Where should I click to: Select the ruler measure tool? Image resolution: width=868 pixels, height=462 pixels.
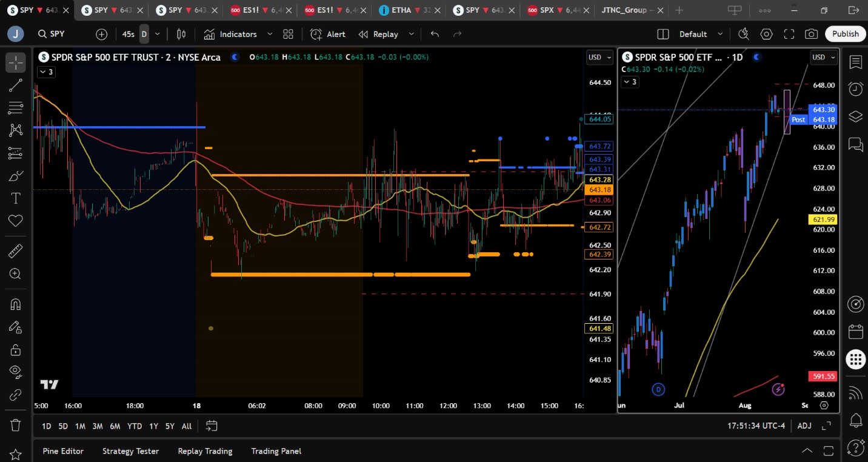pyautogui.click(x=16, y=250)
